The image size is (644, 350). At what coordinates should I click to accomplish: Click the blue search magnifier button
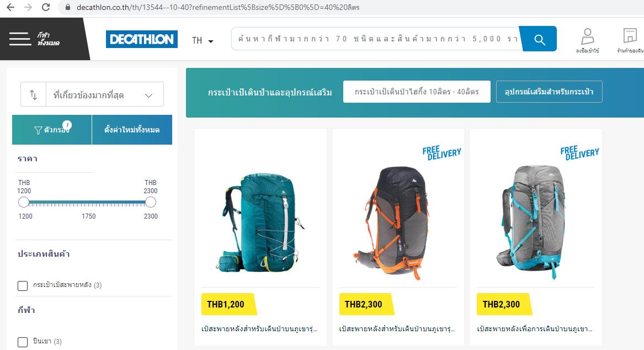540,39
